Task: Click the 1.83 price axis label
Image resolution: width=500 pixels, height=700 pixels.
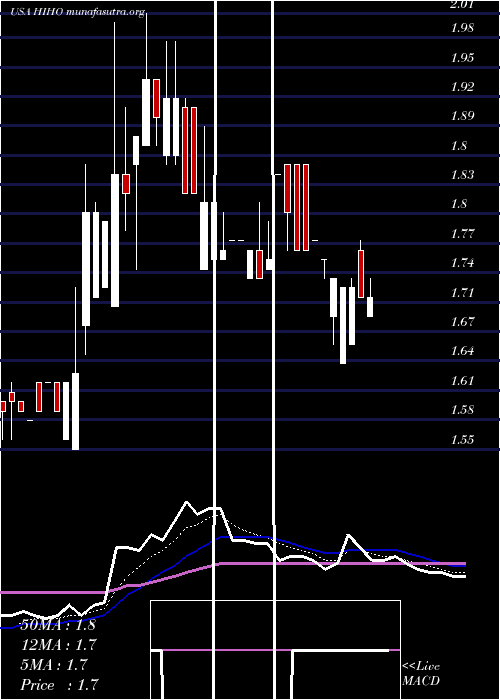Action: coord(462,175)
